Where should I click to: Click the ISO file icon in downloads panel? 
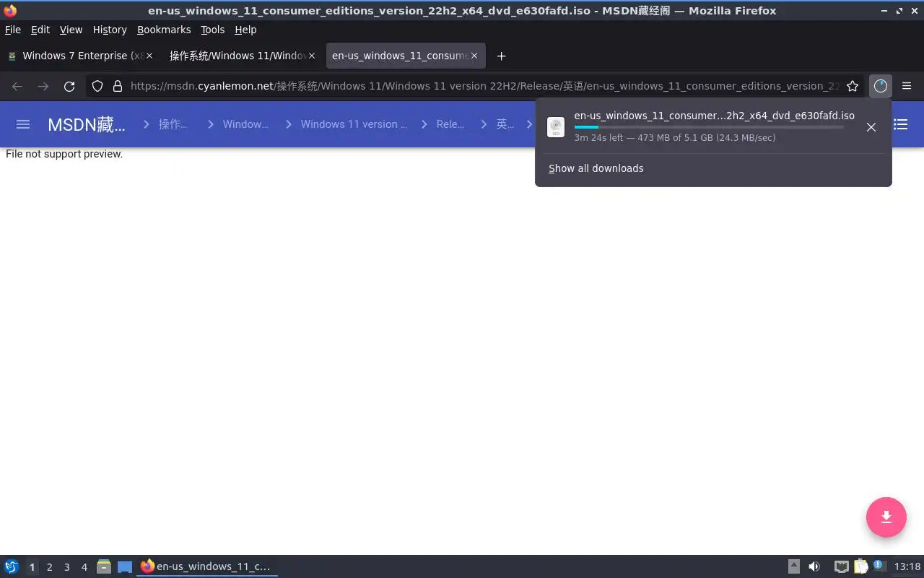(556, 127)
